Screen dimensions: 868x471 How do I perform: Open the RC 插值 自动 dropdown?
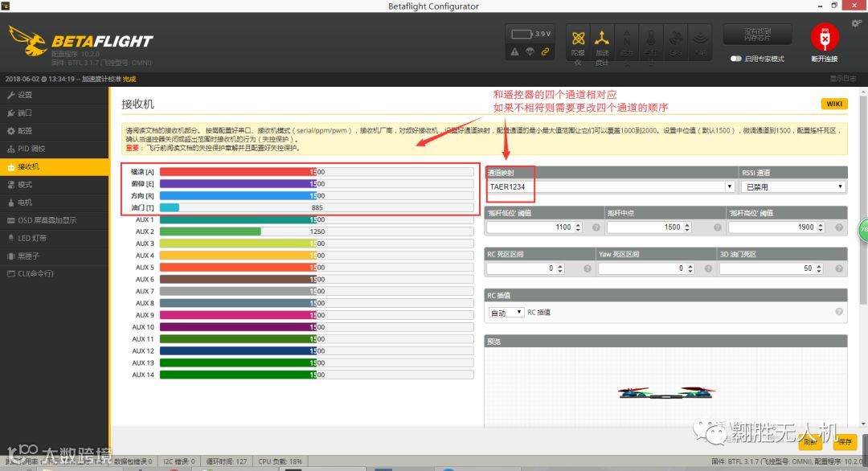point(506,312)
